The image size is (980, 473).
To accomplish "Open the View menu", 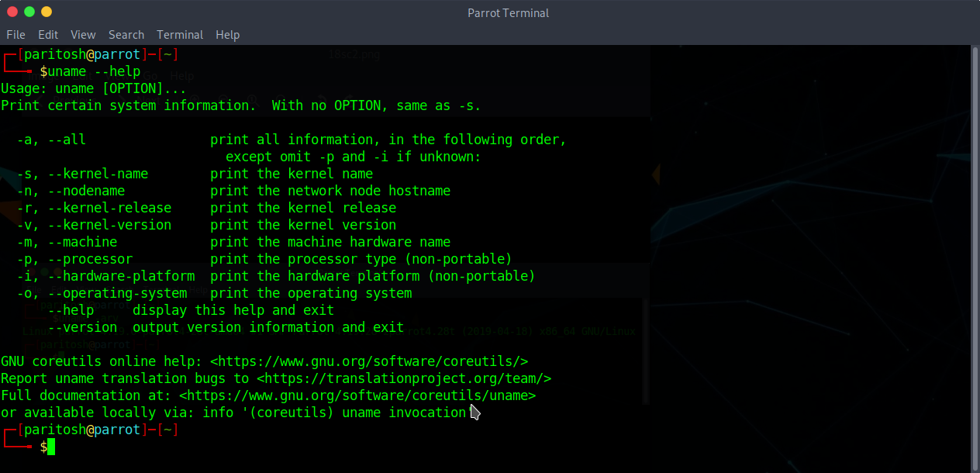I will point(83,34).
